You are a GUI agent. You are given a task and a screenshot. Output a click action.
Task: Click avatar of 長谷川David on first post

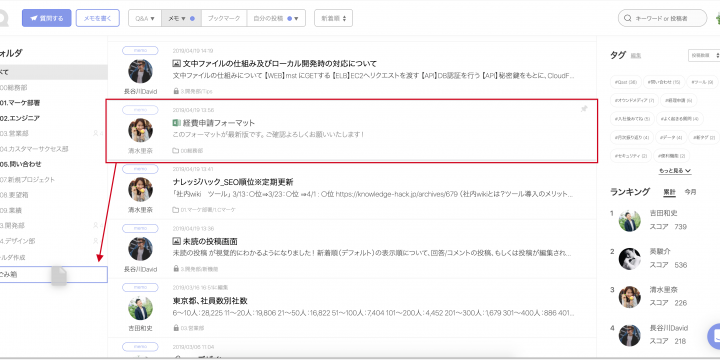[141, 71]
